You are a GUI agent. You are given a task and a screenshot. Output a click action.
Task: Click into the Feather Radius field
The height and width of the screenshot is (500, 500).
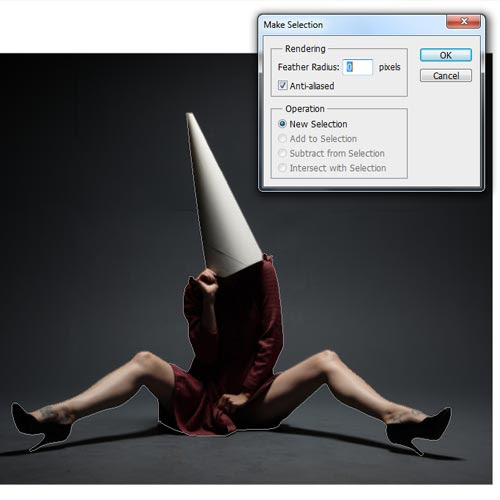click(358, 67)
